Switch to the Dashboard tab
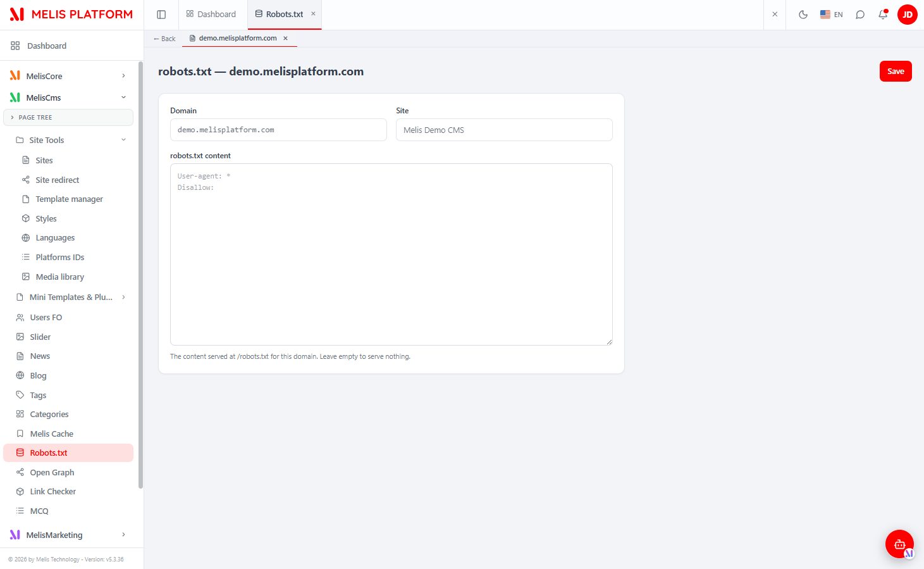The width and height of the screenshot is (924, 569). pyautogui.click(x=211, y=15)
